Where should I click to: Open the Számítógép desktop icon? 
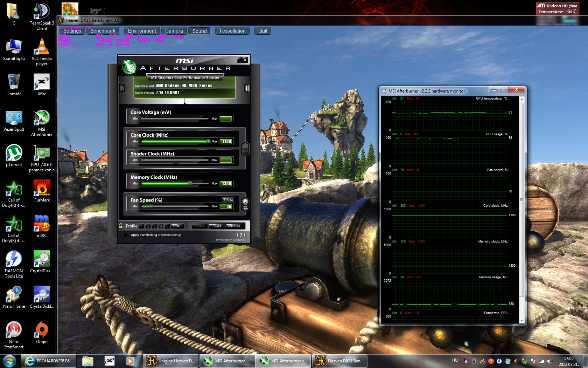[x=14, y=49]
